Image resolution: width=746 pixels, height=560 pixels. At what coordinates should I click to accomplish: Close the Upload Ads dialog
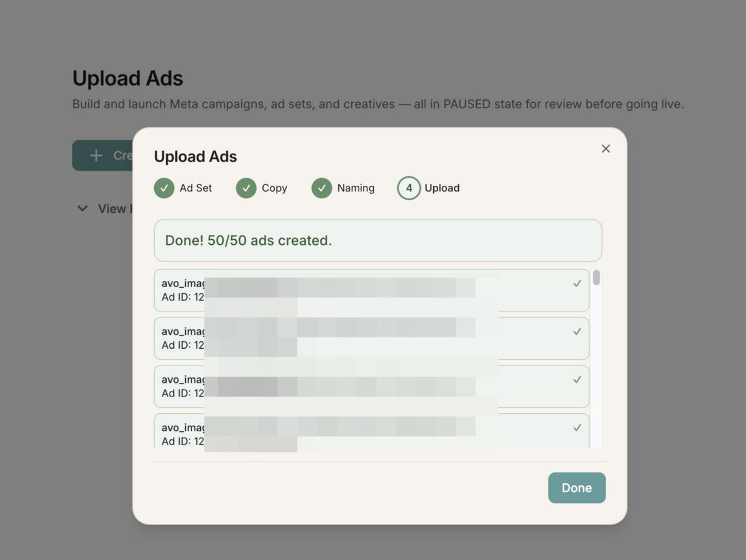[x=606, y=149]
